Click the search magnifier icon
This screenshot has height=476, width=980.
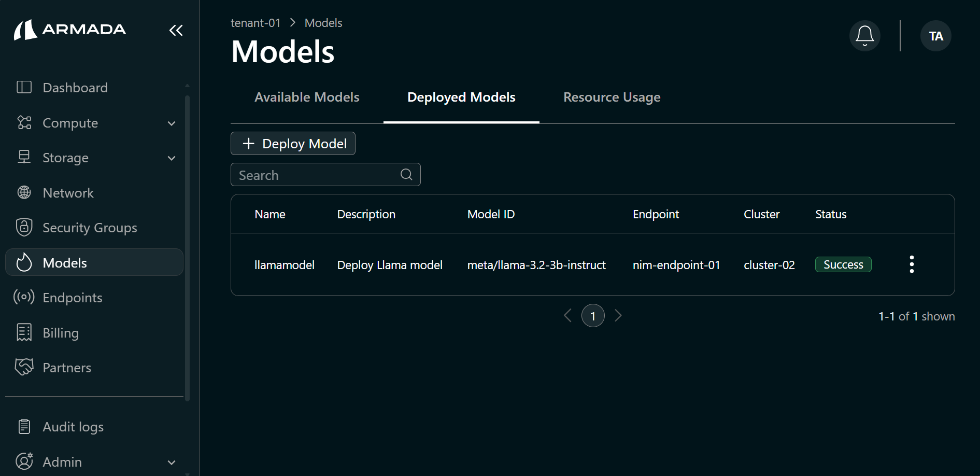[406, 175]
